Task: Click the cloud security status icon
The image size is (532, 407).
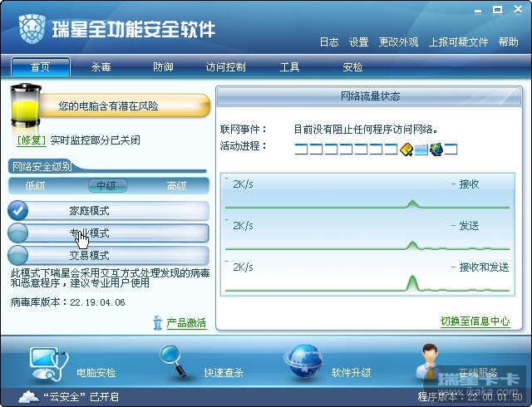Action: click(x=28, y=396)
